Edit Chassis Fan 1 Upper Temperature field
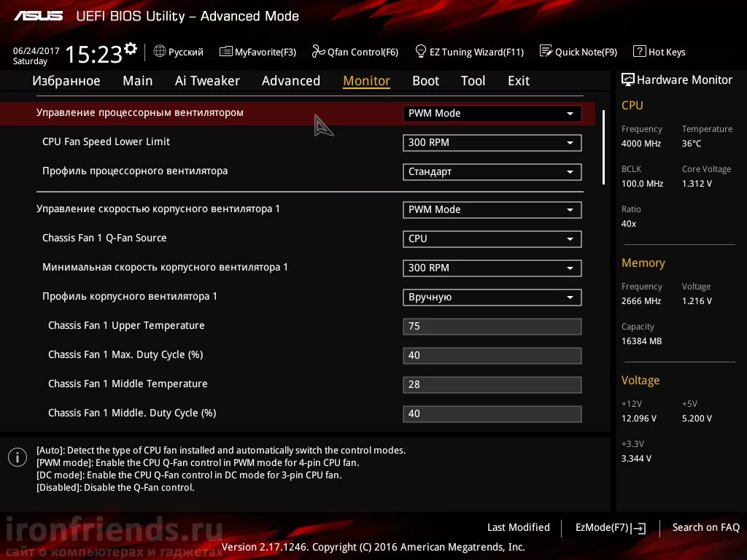The width and height of the screenshot is (747, 560). 492,326
